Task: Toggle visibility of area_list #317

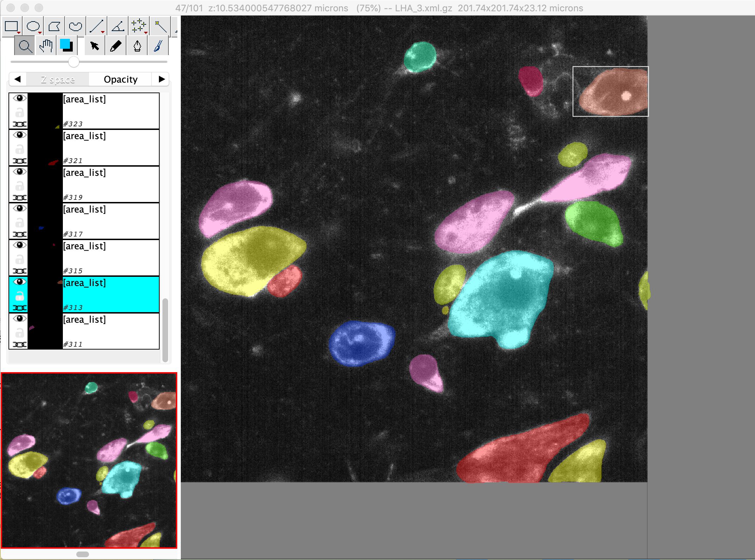Action: pos(20,208)
